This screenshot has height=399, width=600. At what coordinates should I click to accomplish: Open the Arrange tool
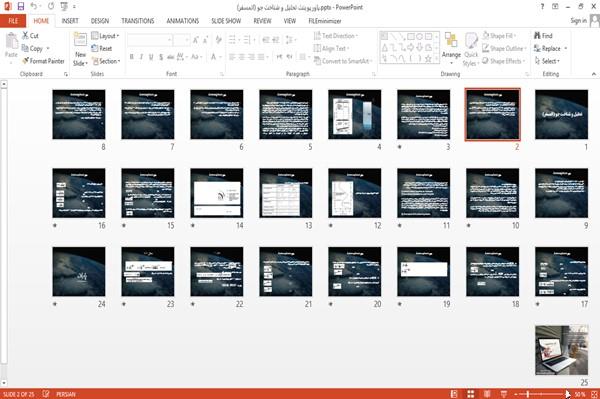[x=451, y=48]
